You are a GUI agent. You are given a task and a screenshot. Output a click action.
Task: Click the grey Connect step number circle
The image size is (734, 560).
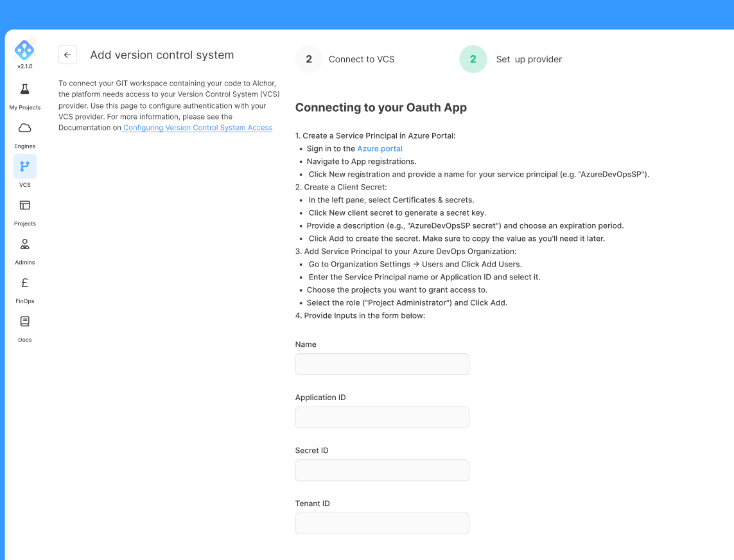click(309, 59)
